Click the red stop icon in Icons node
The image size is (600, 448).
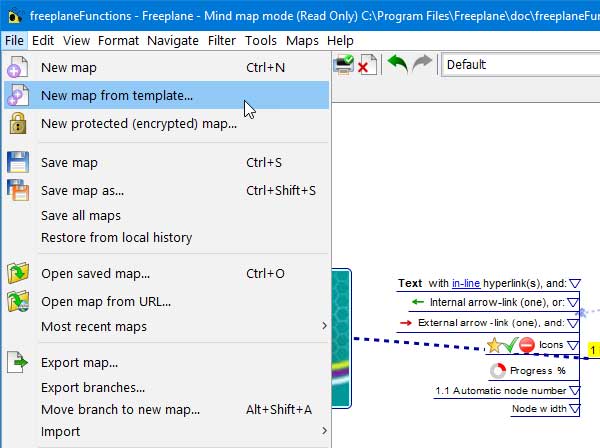527,345
